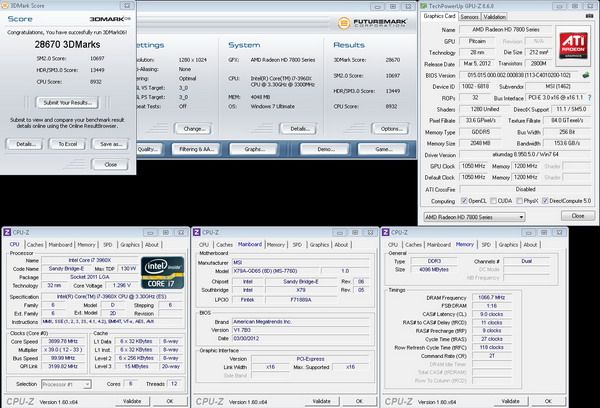
Task: Toggle the PhysX checkbox in GPU-Z
Action: (519, 201)
